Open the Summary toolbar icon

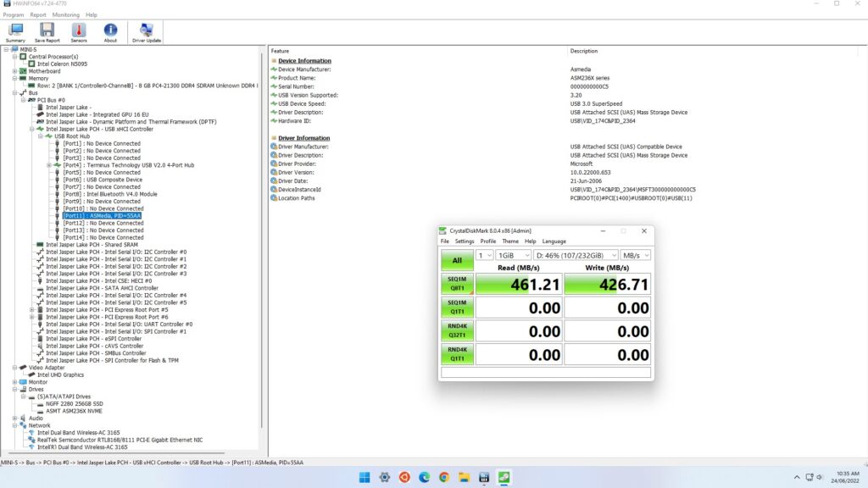tap(15, 32)
